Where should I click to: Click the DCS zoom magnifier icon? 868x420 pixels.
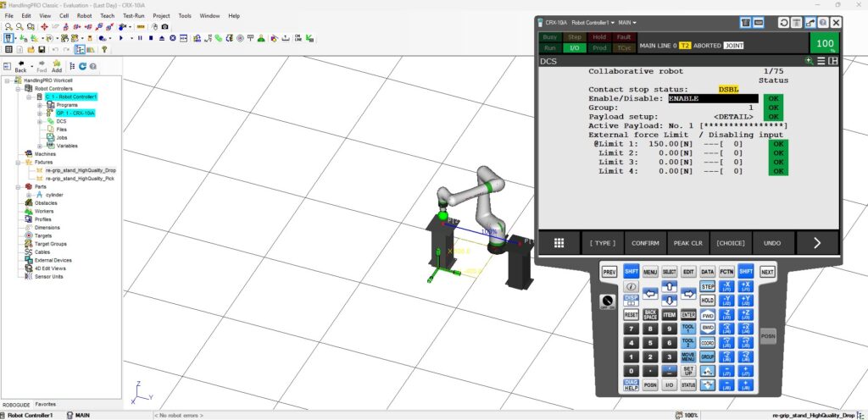[x=810, y=61]
